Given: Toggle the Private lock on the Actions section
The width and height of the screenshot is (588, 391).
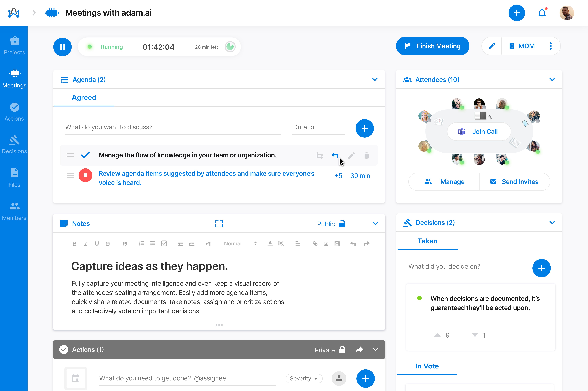Looking at the screenshot, I should coord(342,350).
